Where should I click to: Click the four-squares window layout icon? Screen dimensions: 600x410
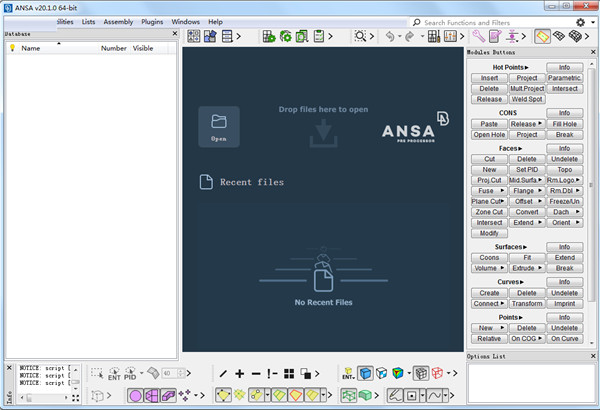point(289,374)
